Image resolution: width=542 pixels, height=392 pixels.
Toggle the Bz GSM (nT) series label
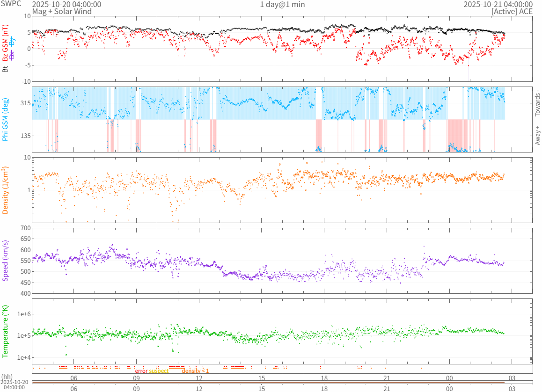6,43
